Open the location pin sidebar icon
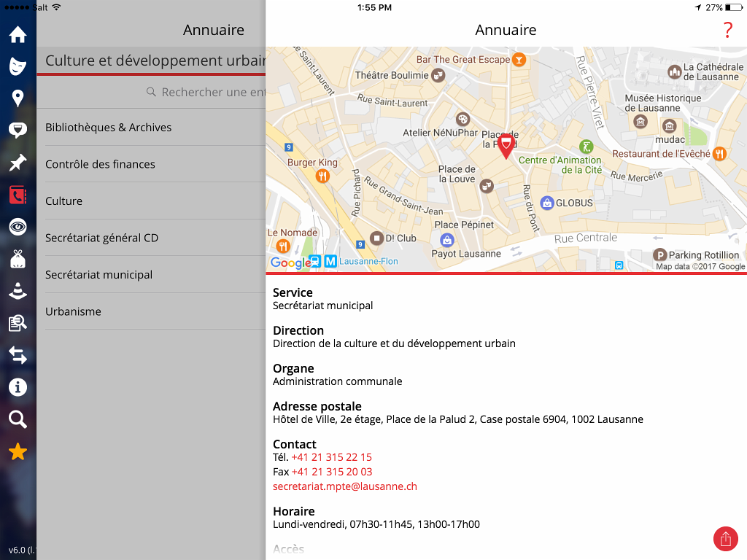The width and height of the screenshot is (747, 560). click(18, 98)
